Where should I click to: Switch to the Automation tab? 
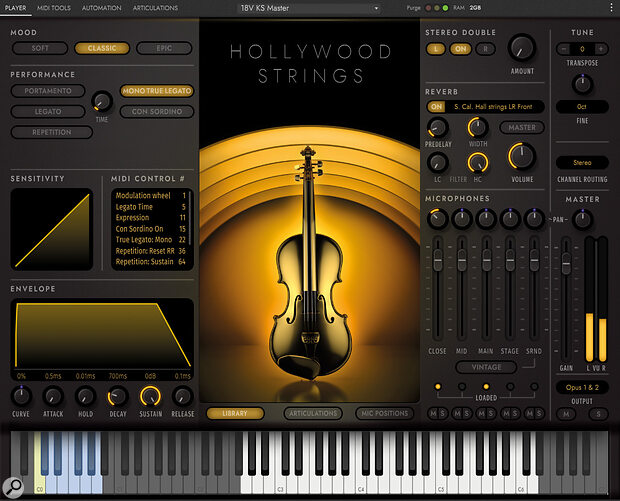pyautogui.click(x=102, y=8)
